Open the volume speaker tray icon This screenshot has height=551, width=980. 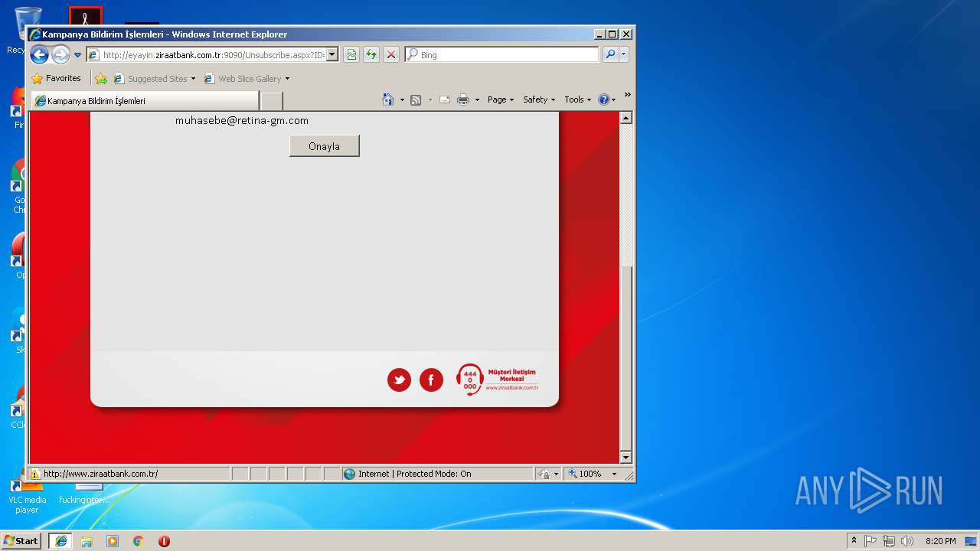[907, 541]
